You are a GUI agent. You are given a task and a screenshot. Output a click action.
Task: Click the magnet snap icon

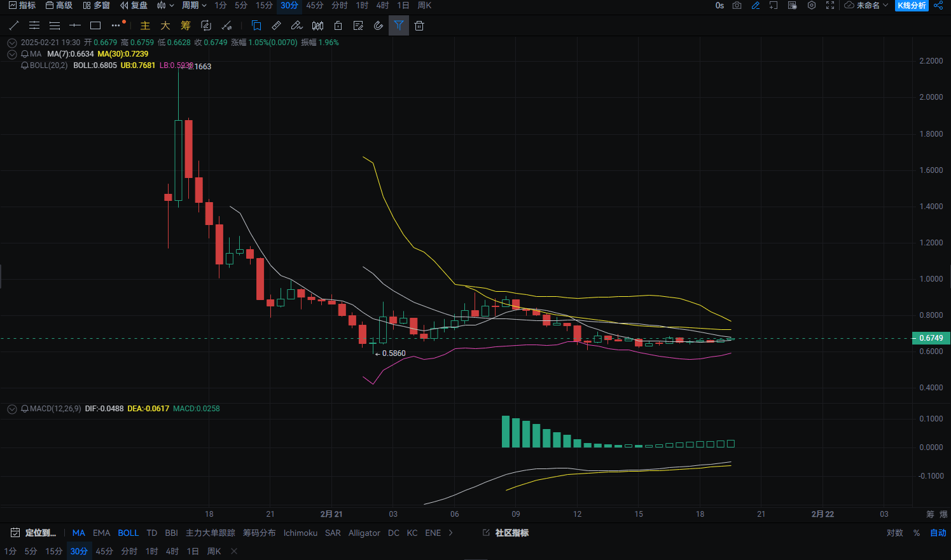coord(378,25)
